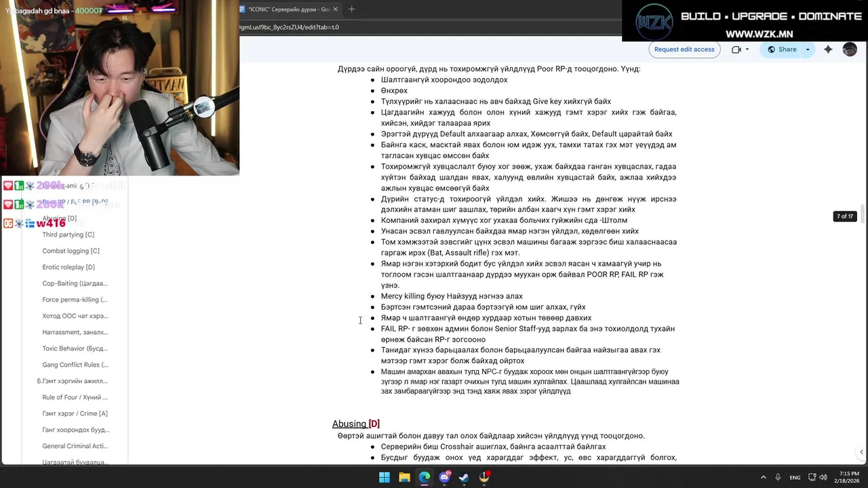Open a new browser tab

(x=351, y=9)
